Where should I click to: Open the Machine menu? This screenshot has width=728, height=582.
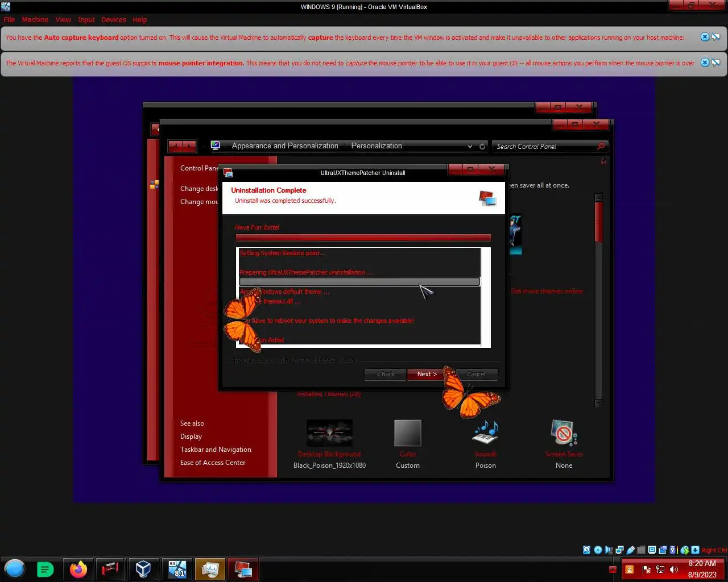pos(35,19)
